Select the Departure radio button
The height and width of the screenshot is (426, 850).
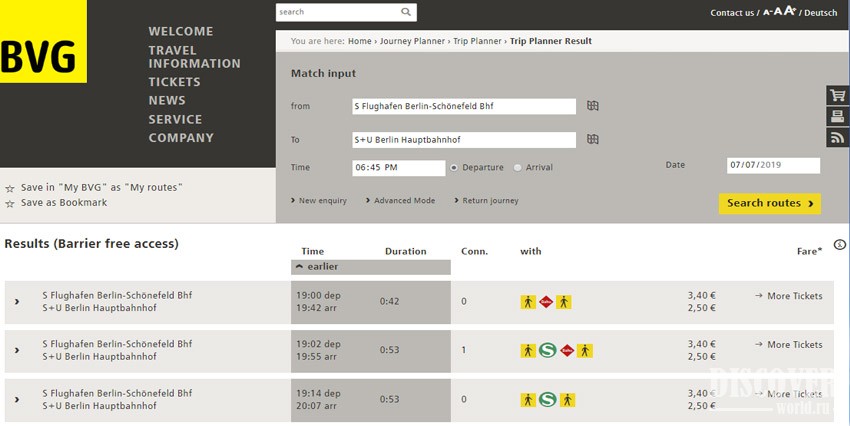tap(454, 167)
